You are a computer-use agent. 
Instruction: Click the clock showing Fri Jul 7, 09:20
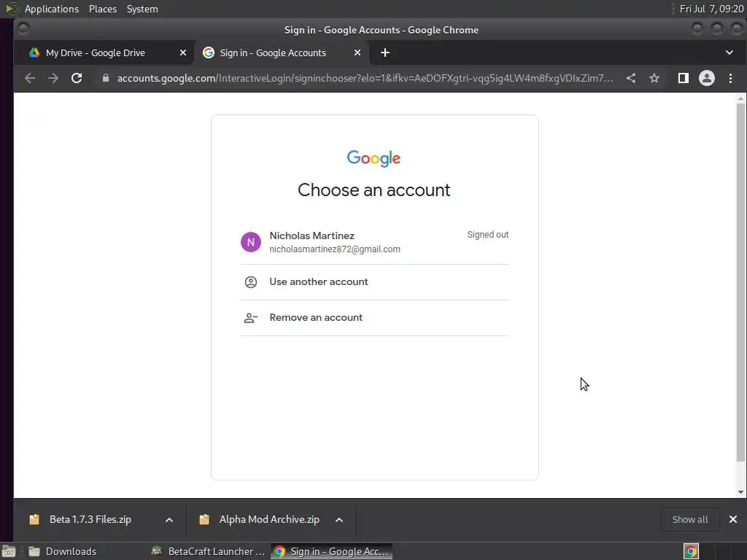coord(711,9)
